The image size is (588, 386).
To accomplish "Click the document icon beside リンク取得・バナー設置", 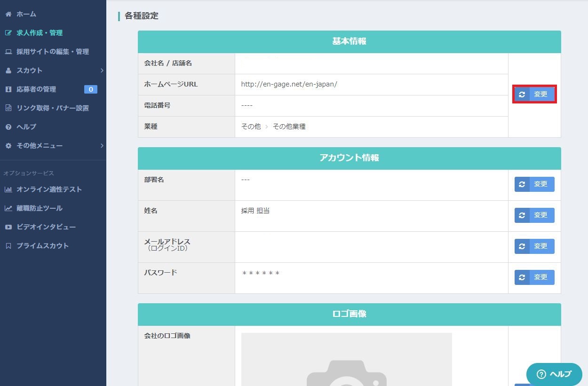I will [8, 108].
